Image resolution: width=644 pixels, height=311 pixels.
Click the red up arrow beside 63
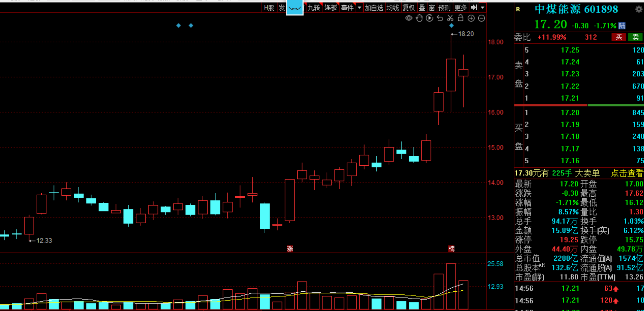point(616,289)
